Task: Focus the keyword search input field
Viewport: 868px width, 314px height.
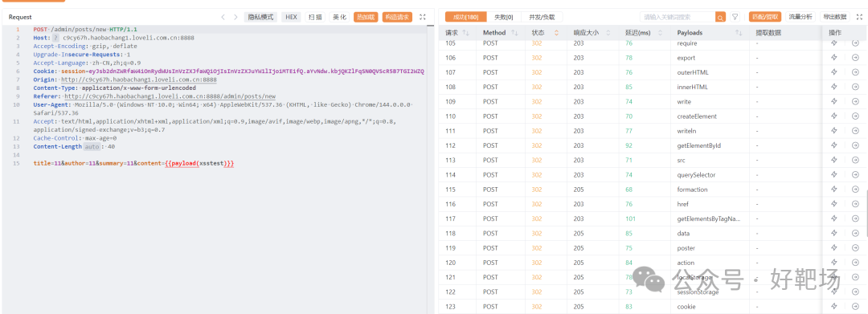Action: click(x=677, y=17)
